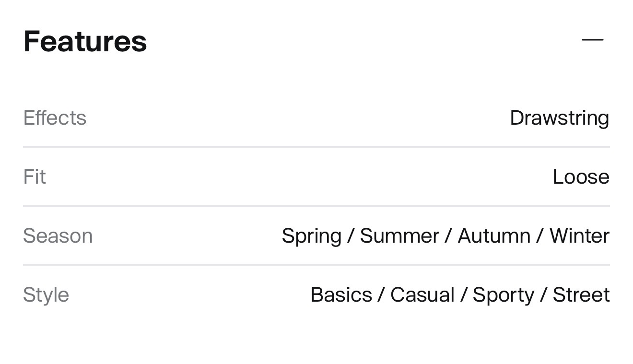Select the Season attribute label

(x=58, y=236)
